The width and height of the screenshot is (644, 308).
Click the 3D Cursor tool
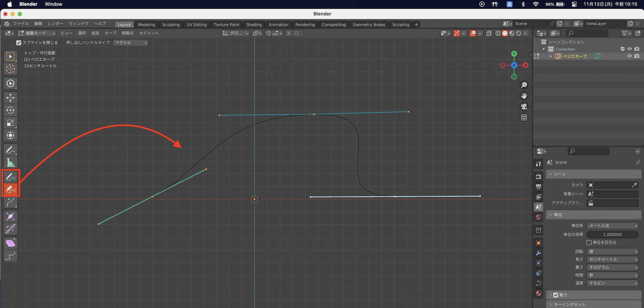coord(11,69)
